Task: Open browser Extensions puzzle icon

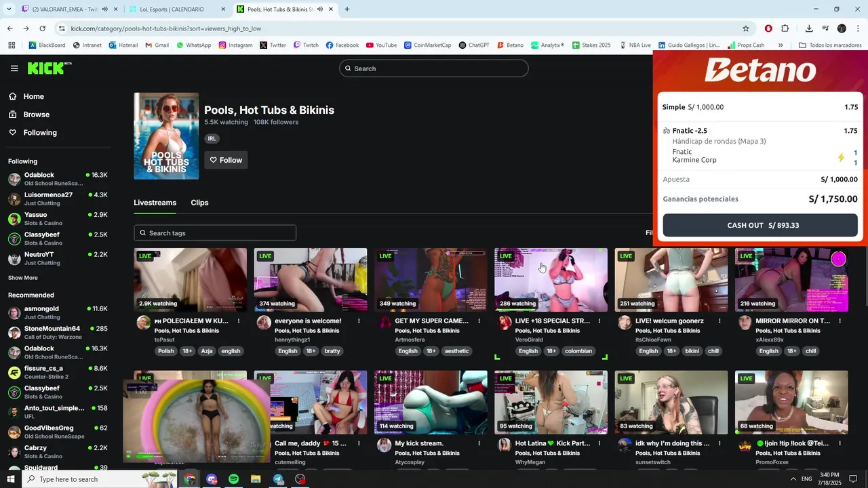Action: (785, 28)
